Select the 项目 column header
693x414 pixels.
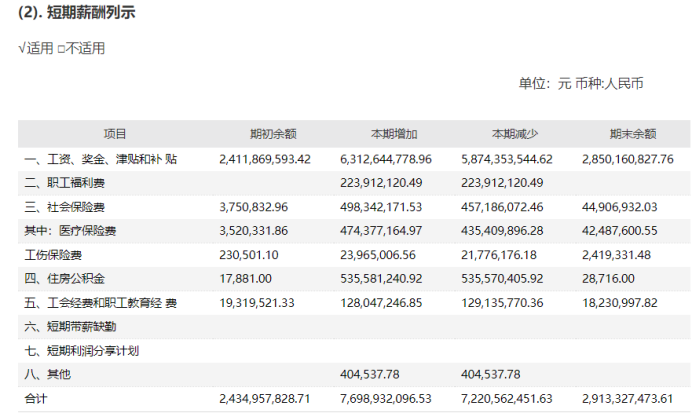[115, 134]
